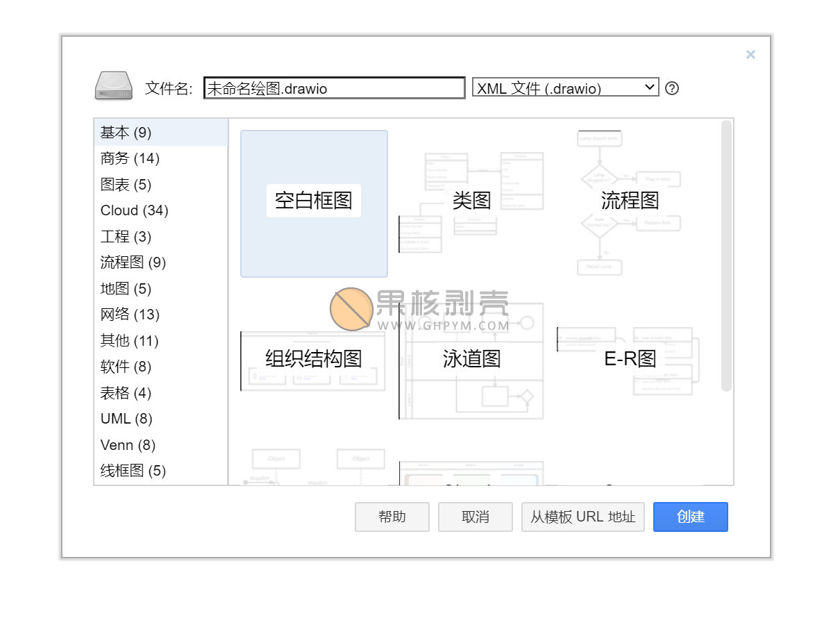The width and height of the screenshot is (840, 618).
Task: Select the 流程图 (9) category
Action: pos(161,262)
